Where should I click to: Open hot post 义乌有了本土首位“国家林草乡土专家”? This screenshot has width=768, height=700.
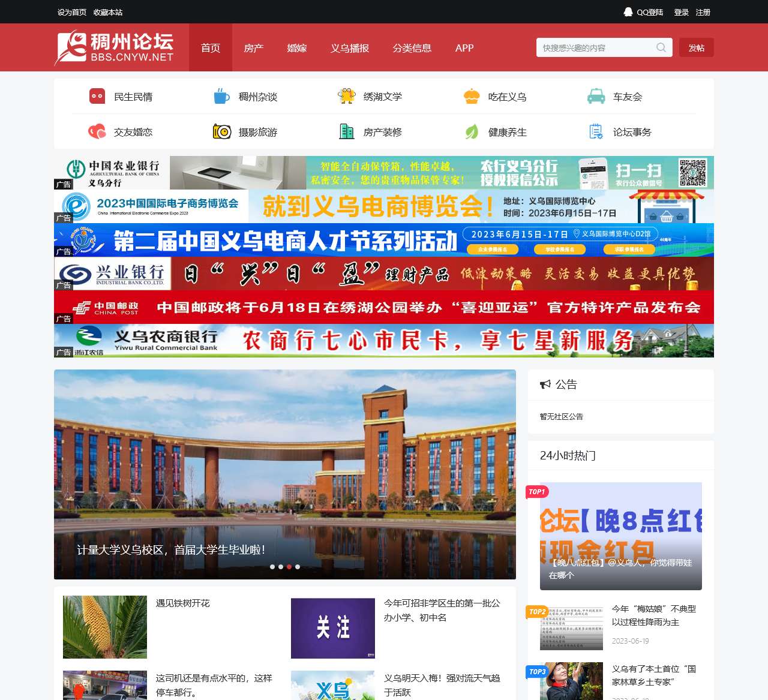point(654,675)
